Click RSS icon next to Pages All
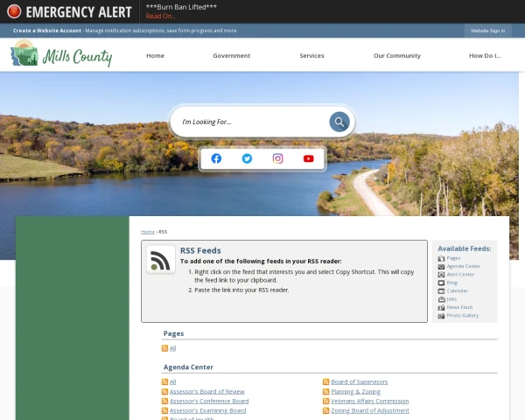 pyautogui.click(x=164, y=348)
